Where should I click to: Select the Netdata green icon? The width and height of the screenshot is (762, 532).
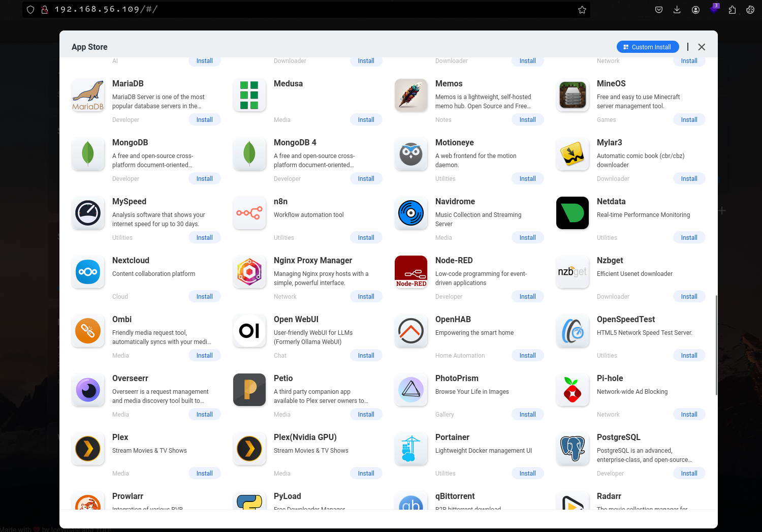573,213
